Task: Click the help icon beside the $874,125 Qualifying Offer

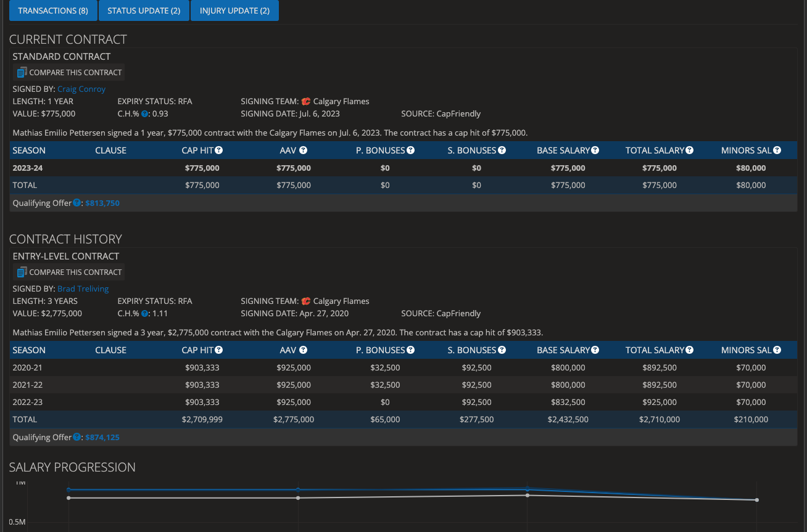Action: click(x=77, y=436)
